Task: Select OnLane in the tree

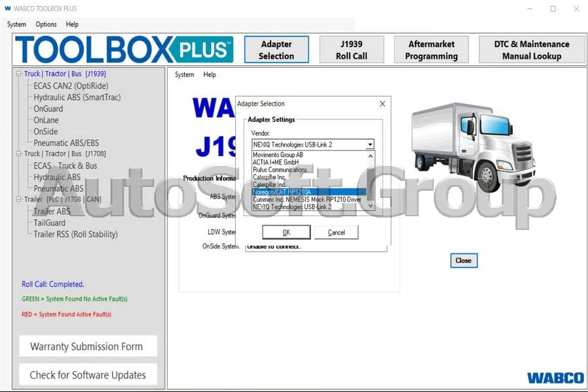Action: (46, 120)
